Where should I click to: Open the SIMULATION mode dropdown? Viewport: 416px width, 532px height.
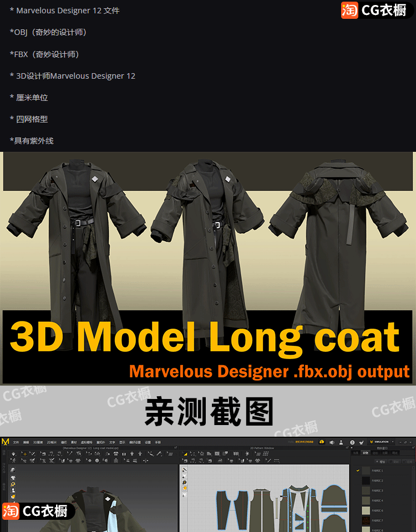pos(383,442)
